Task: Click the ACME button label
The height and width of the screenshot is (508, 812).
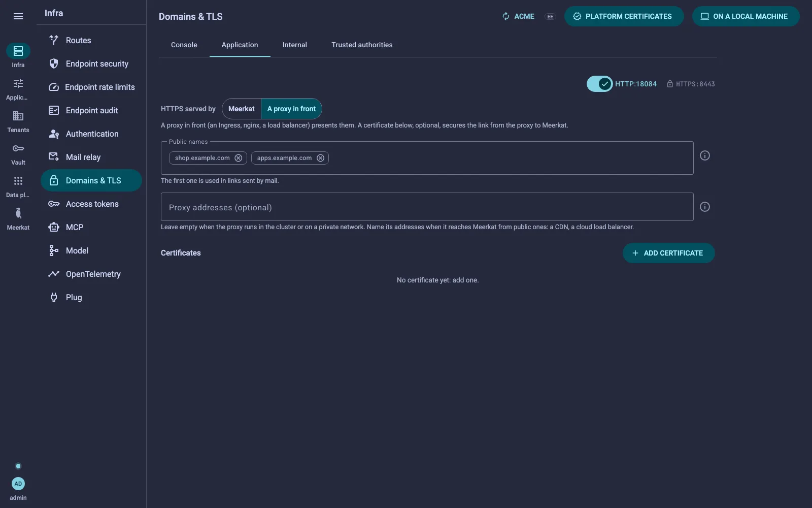Action: point(524,16)
